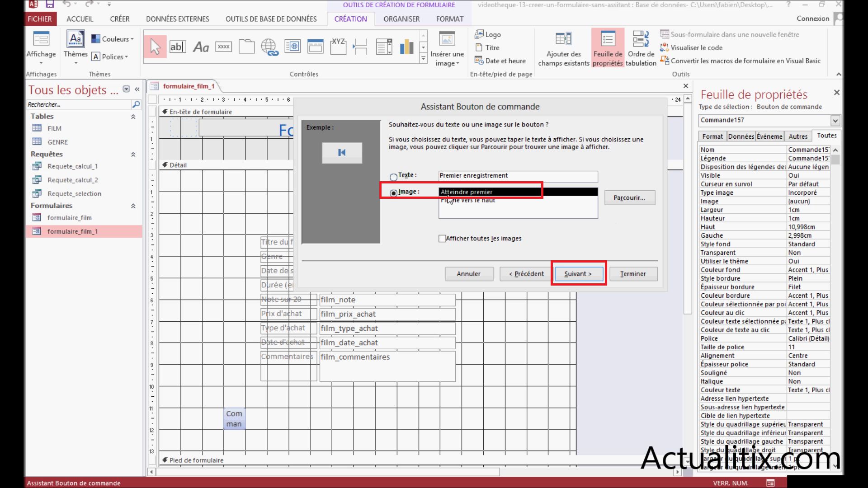Search objects with the magnifier icon

point(136,104)
